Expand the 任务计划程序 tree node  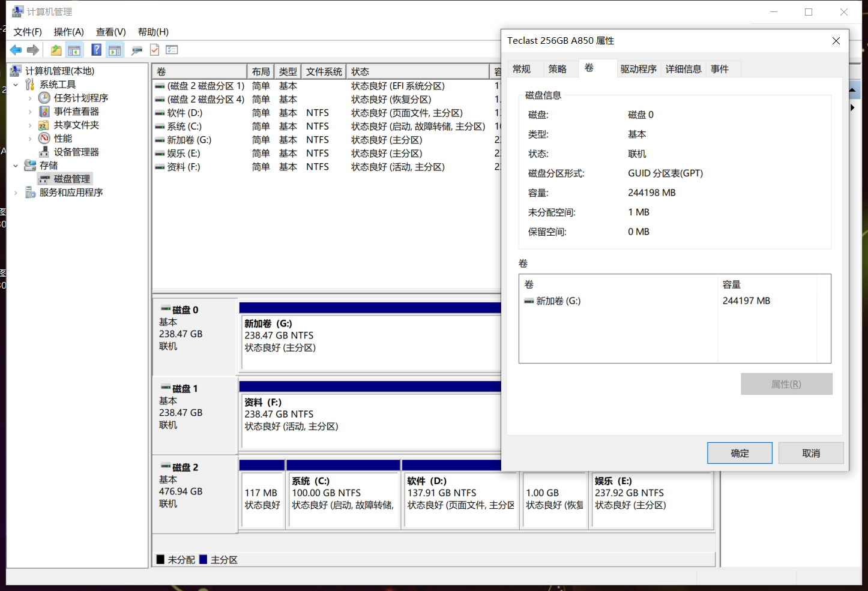pos(30,98)
